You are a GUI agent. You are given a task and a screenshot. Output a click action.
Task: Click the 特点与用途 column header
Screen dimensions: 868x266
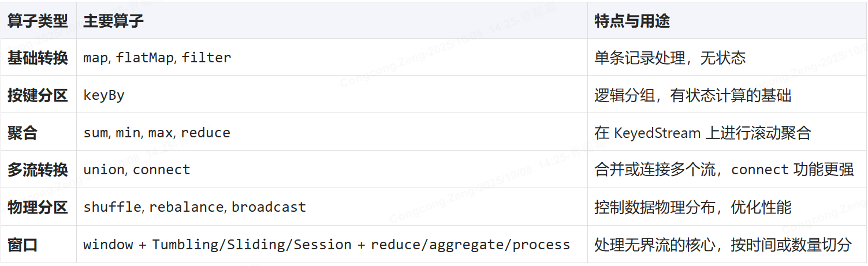(632, 22)
